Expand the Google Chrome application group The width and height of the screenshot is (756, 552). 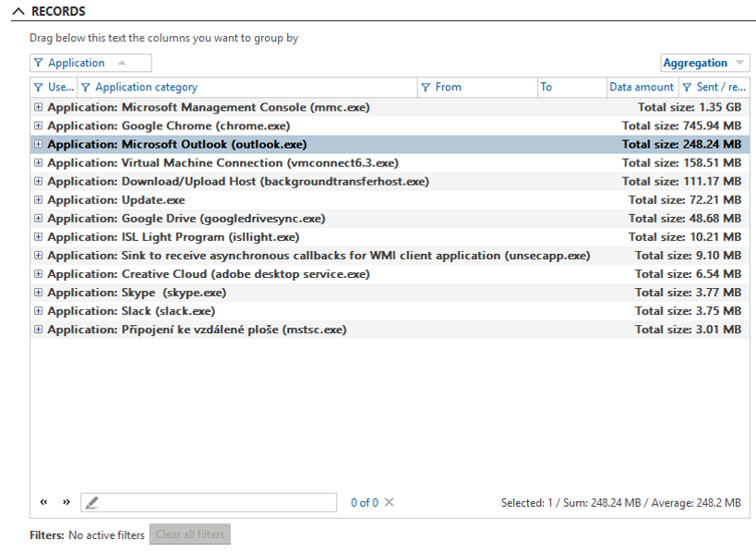point(39,126)
